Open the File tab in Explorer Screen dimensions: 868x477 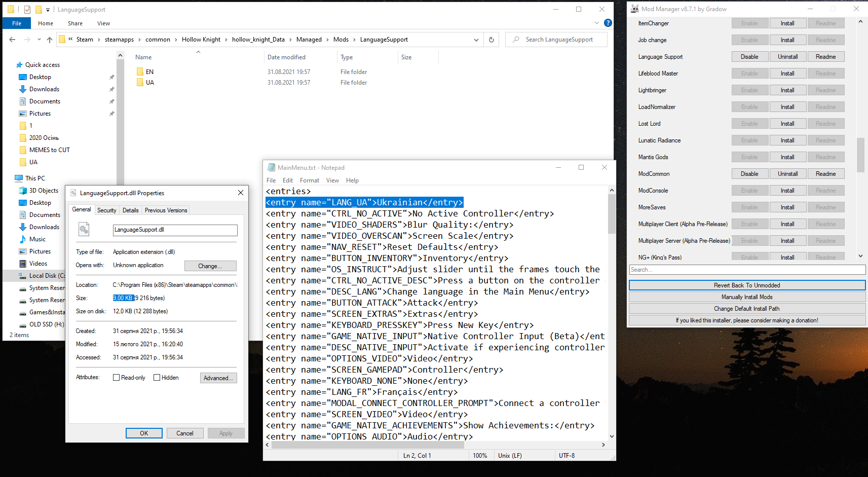click(x=17, y=23)
